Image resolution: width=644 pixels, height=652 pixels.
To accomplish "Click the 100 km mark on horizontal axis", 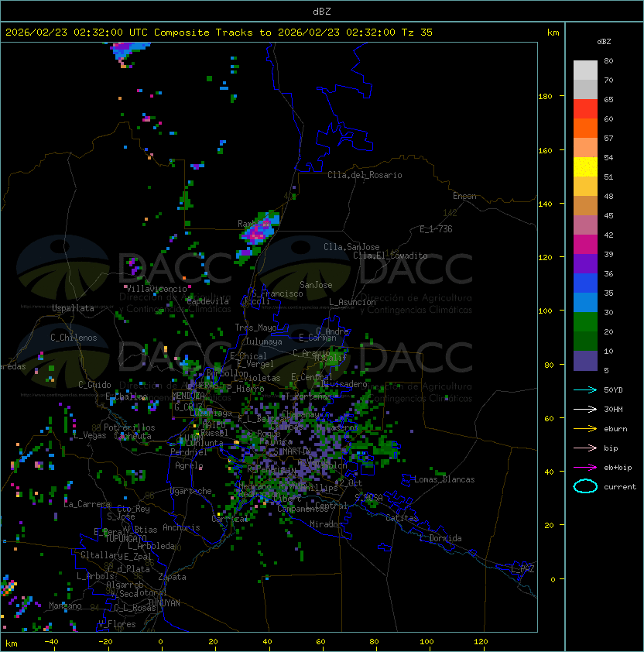I will [426, 642].
